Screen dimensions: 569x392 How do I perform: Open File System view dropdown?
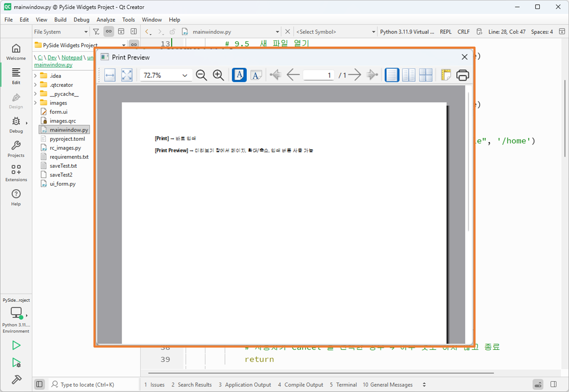click(61, 32)
